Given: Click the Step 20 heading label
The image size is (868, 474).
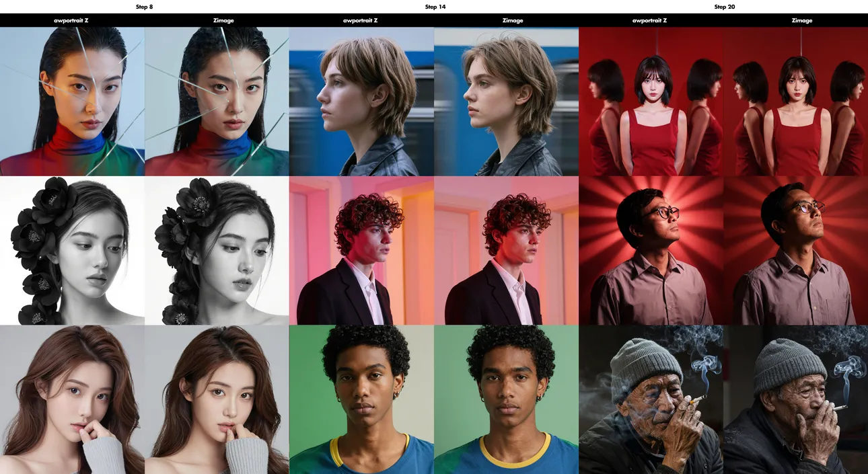Looking at the screenshot, I should [724, 7].
